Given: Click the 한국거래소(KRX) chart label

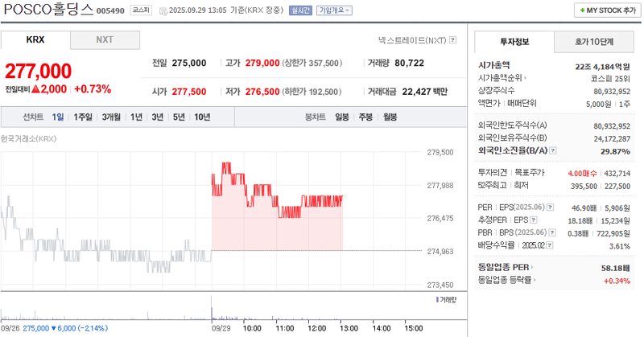Looking at the screenshot, I should 28,138.
